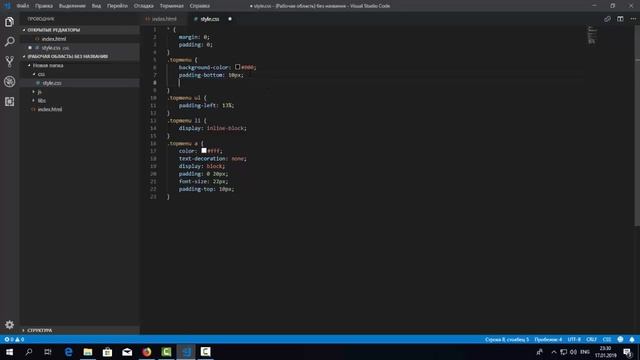The width and height of the screenshot is (640, 360).
Task: Select CSS language mode in status bar
Action: coord(607,340)
